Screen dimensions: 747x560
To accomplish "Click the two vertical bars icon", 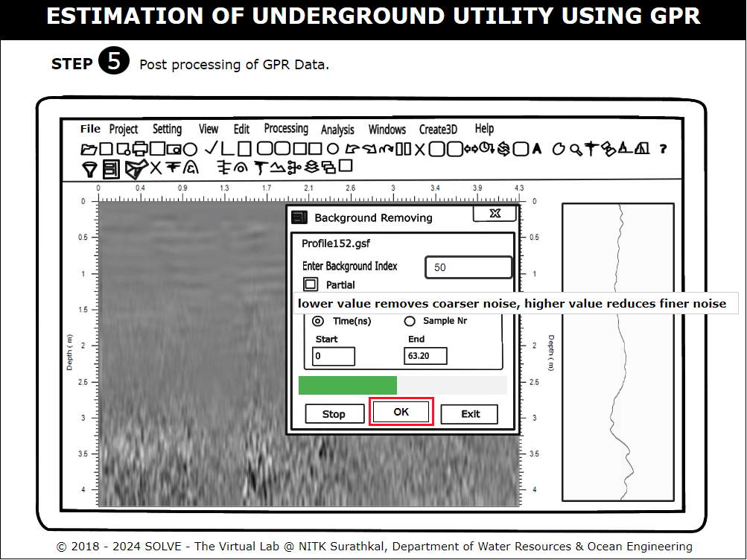I will point(404,149).
